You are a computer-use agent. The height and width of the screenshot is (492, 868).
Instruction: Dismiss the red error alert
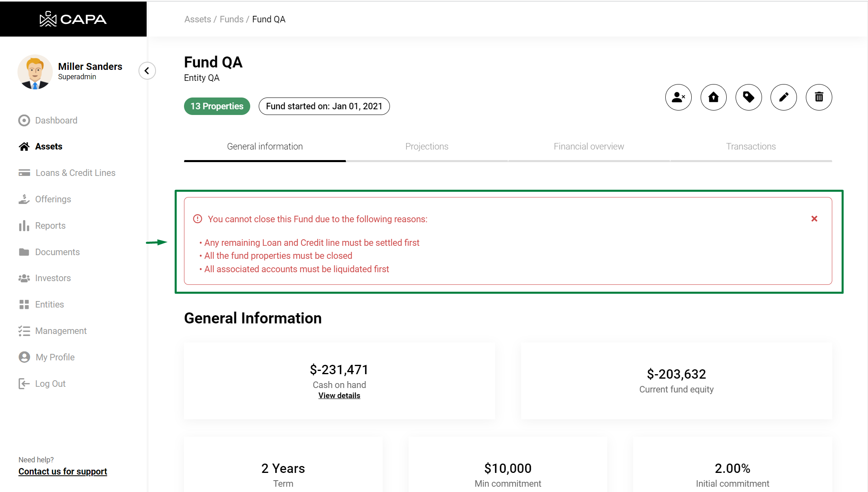(814, 219)
